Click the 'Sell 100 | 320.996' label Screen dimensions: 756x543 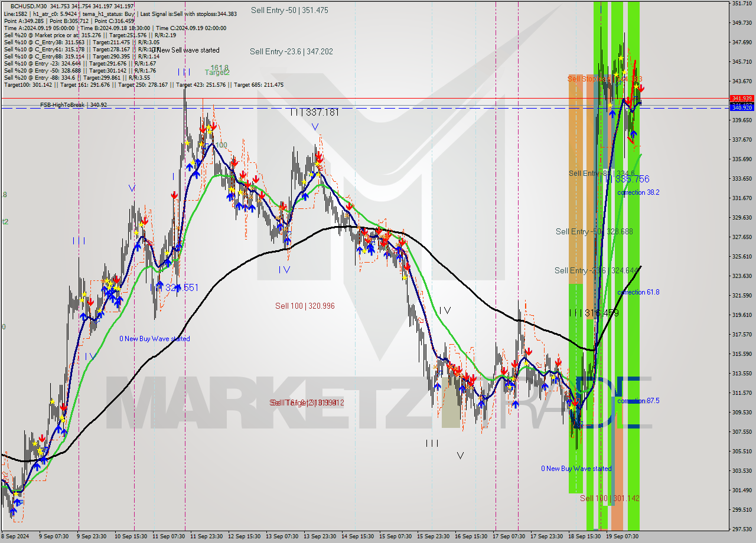pos(305,306)
